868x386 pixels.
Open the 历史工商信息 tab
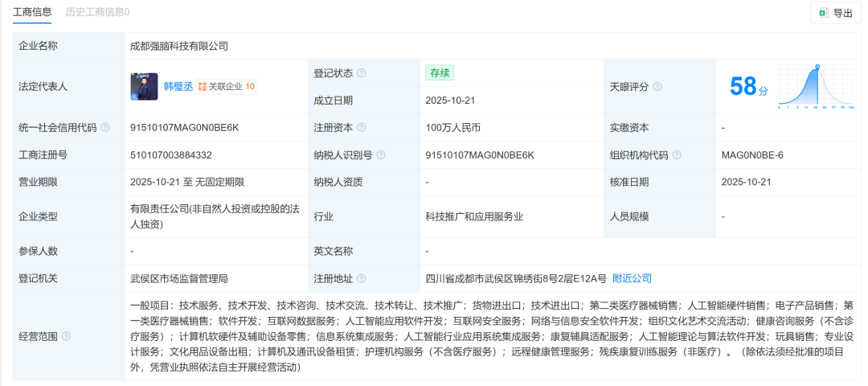point(97,12)
